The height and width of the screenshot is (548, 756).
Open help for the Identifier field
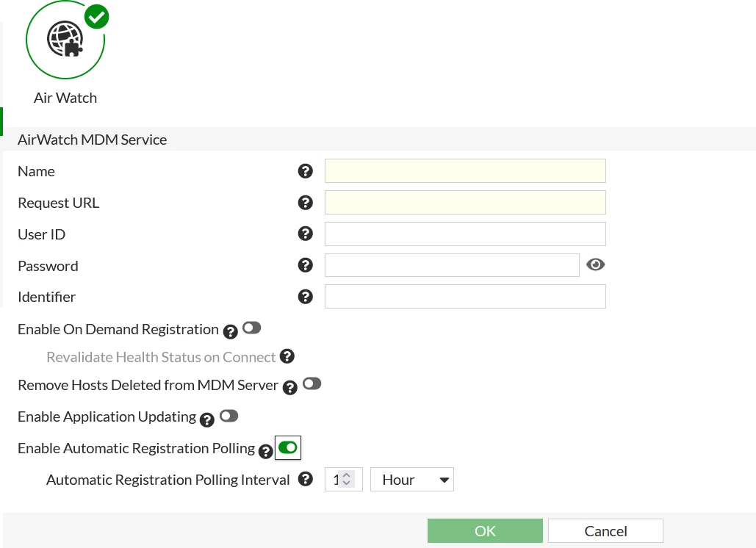coord(305,297)
